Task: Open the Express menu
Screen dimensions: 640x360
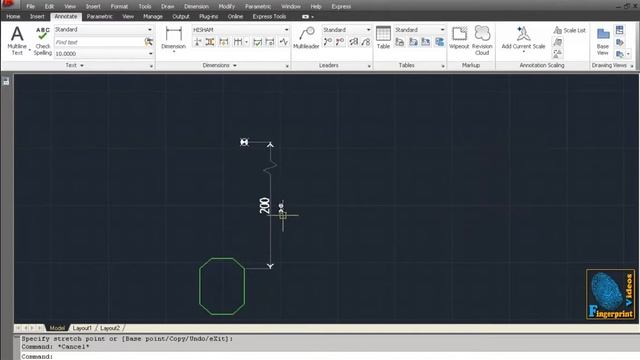Action: click(341, 7)
